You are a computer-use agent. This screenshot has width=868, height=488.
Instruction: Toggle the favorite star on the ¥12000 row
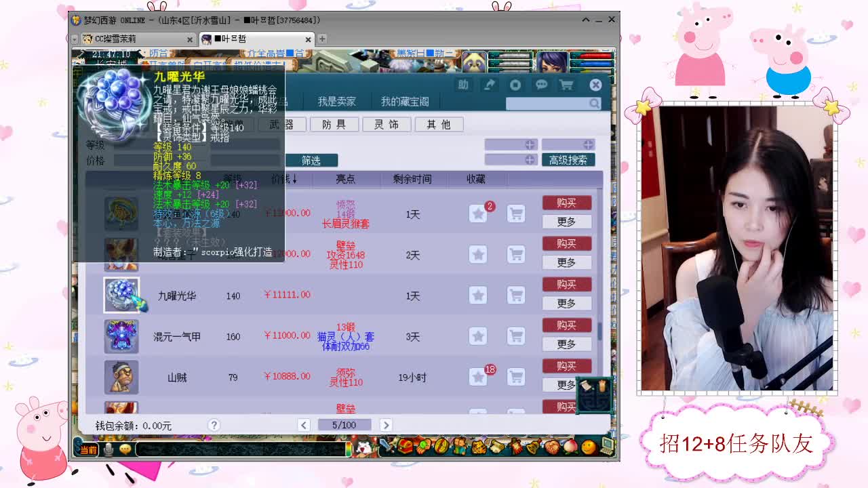coord(478,255)
